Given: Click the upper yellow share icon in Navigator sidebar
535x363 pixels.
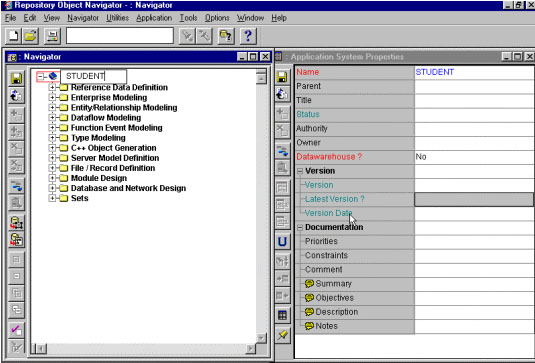Looking at the screenshot, I should point(16,223).
